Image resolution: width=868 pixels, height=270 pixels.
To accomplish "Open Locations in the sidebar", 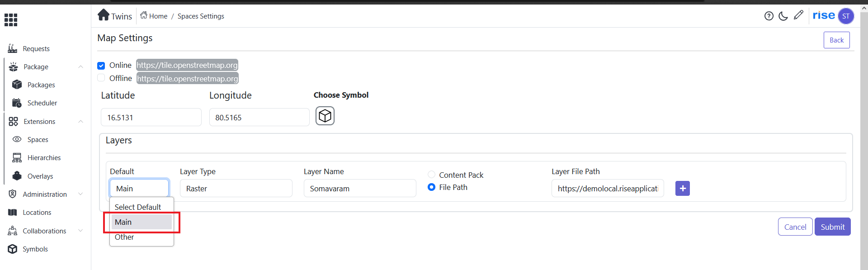I will [x=37, y=213].
